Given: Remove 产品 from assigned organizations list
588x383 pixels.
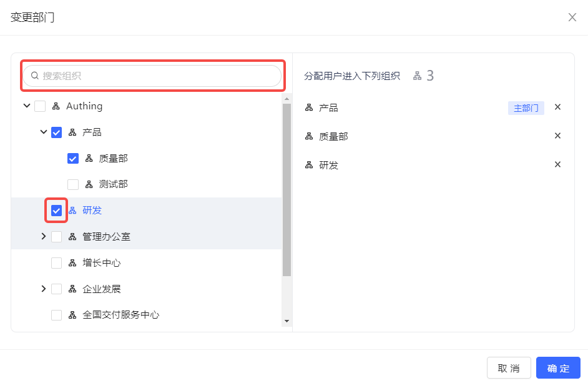Looking at the screenshot, I should (x=558, y=107).
